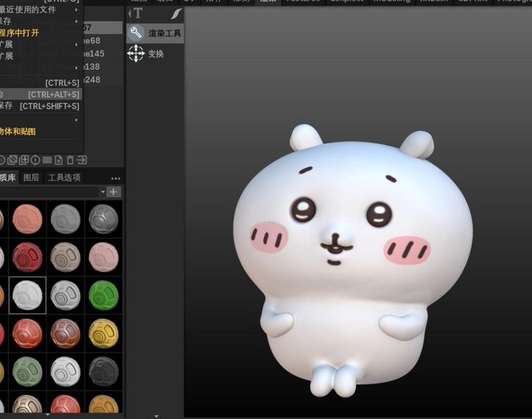Click the brush stroke icon above tools

(176, 13)
